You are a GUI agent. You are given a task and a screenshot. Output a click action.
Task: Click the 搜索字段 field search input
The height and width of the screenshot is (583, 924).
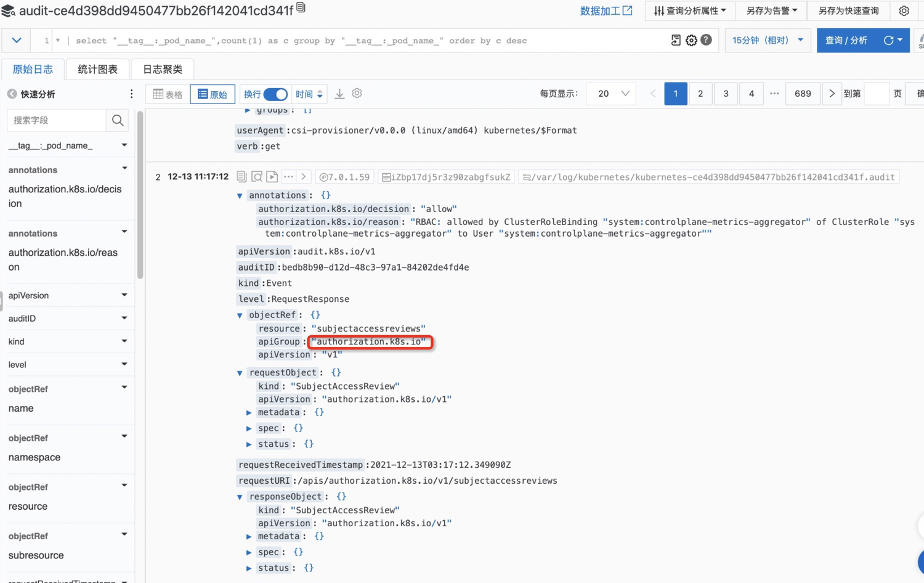[57, 120]
